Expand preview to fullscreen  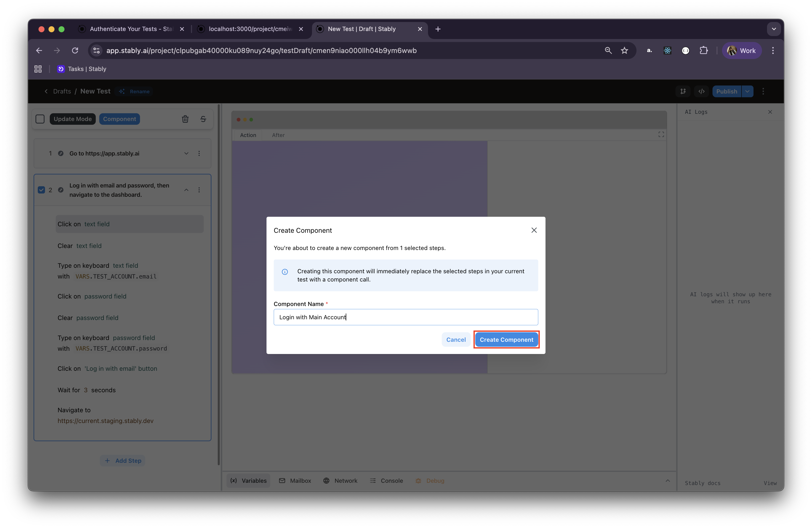[x=661, y=134]
